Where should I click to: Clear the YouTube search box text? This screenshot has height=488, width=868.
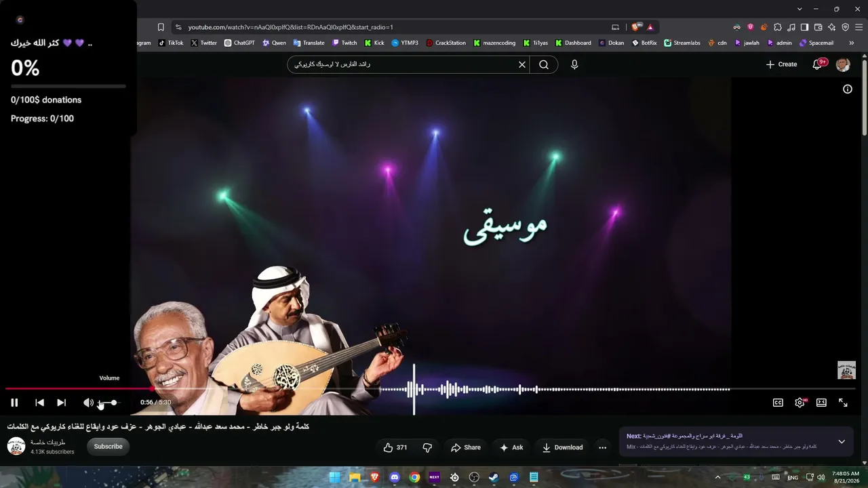point(522,64)
